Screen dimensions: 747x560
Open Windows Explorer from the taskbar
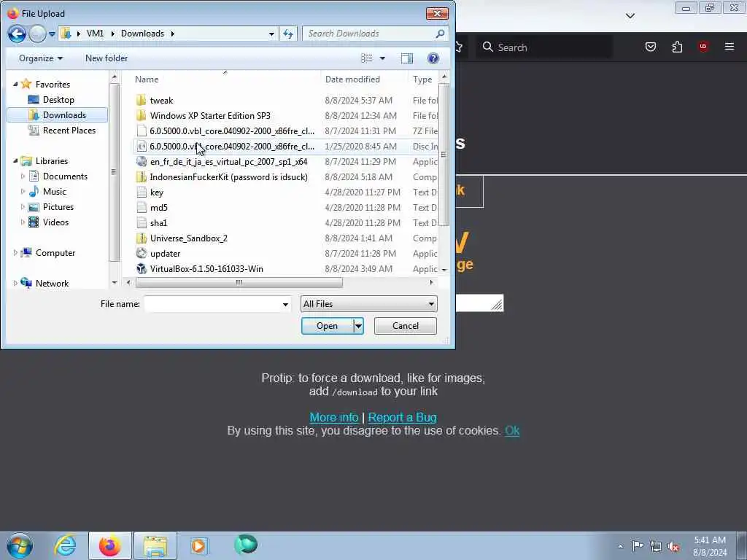[155, 546]
